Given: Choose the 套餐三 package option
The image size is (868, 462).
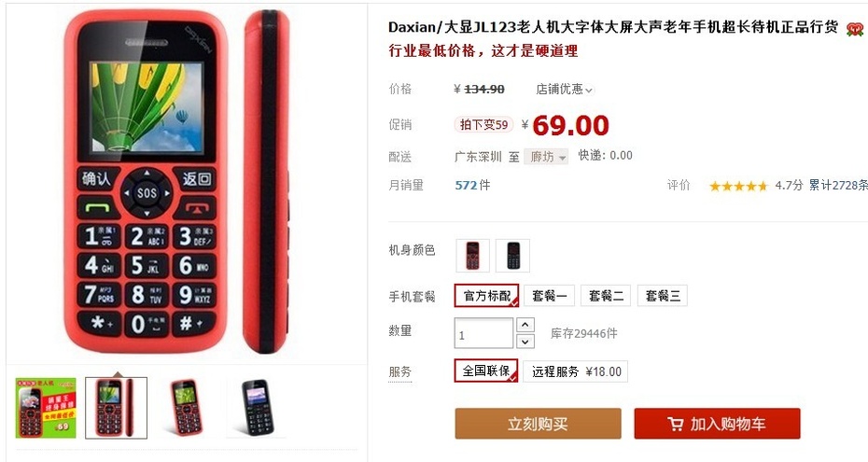Looking at the screenshot, I should tap(663, 296).
